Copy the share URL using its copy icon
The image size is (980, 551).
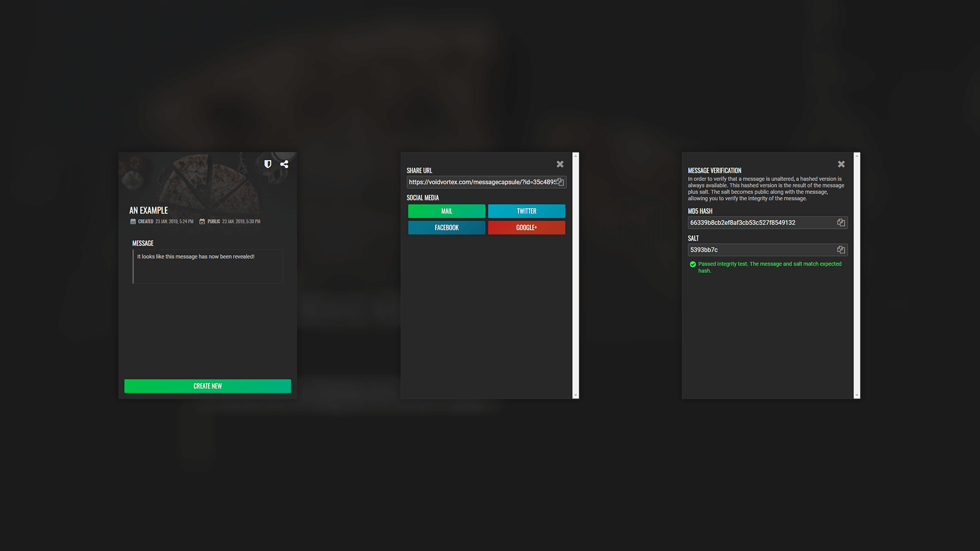[x=560, y=182]
